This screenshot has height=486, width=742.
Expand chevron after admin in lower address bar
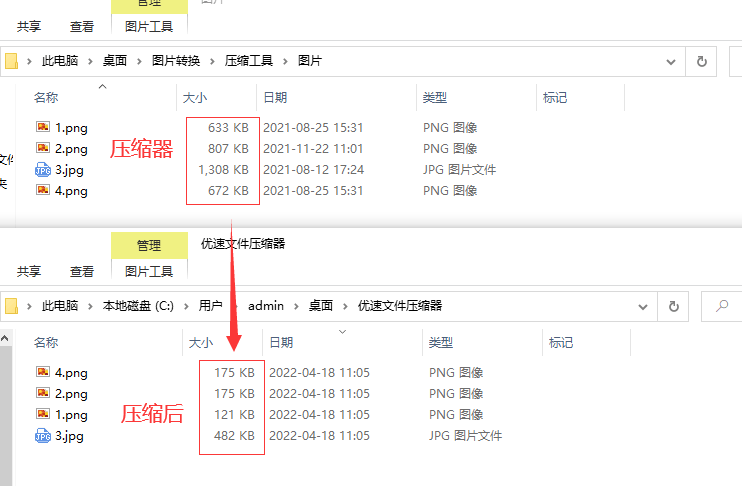(296, 307)
